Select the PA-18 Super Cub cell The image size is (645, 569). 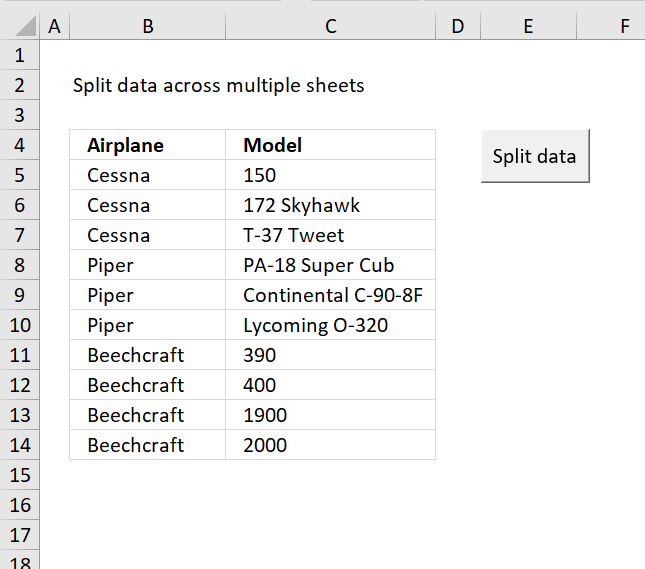coord(331,265)
